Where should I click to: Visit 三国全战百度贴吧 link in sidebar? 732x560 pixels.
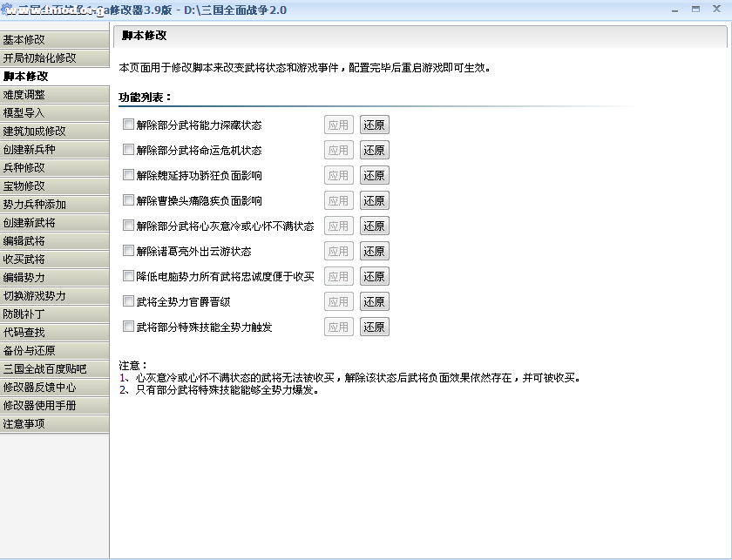click(x=54, y=368)
